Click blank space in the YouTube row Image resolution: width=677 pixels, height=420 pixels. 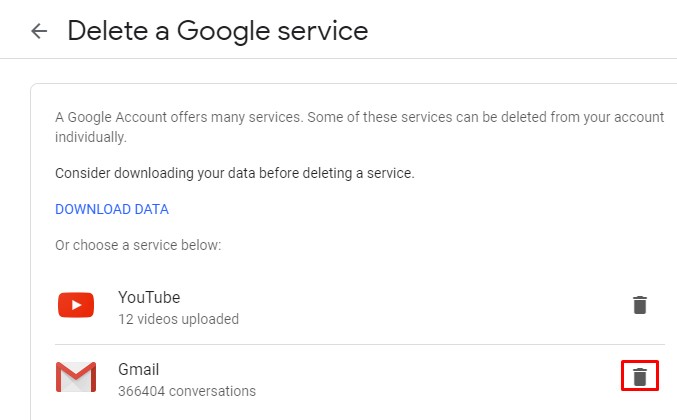click(430, 306)
